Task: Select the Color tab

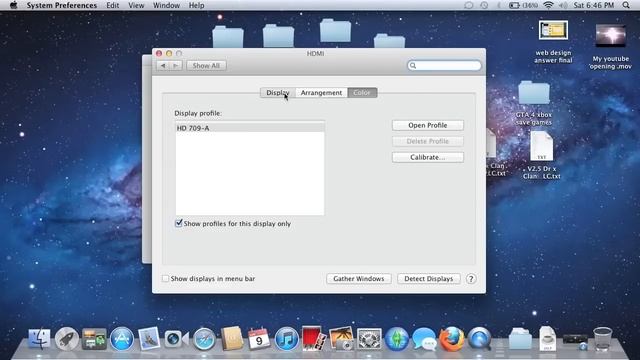Action: click(362, 93)
